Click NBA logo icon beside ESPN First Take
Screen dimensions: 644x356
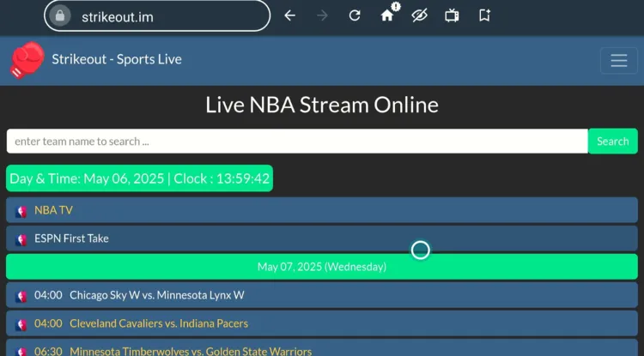pyautogui.click(x=21, y=240)
